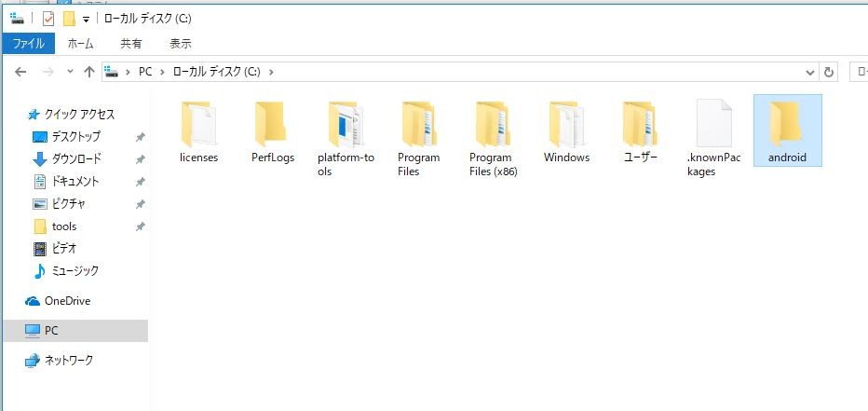Image resolution: width=868 pixels, height=411 pixels.
Task: Click the pin icon beside ドキュメント
Action: point(140,182)
